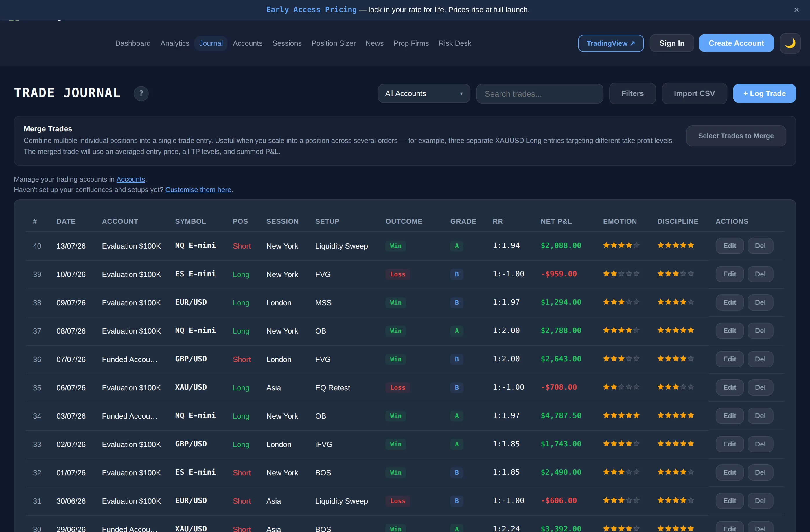The width and height of the screenshot is (810, 532).
Task: Go to the Dashboard tab
Action: click(133, 43)
